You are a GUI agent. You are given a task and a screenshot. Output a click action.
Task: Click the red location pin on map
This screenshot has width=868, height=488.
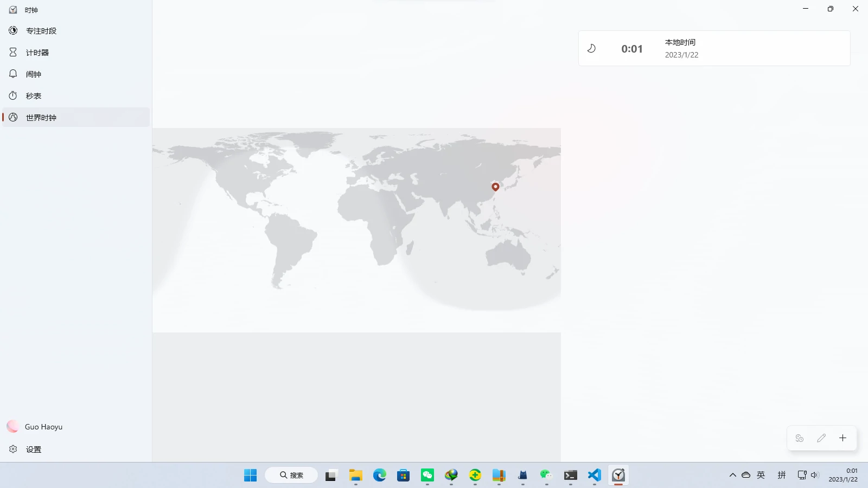click(x=495, y=187)
